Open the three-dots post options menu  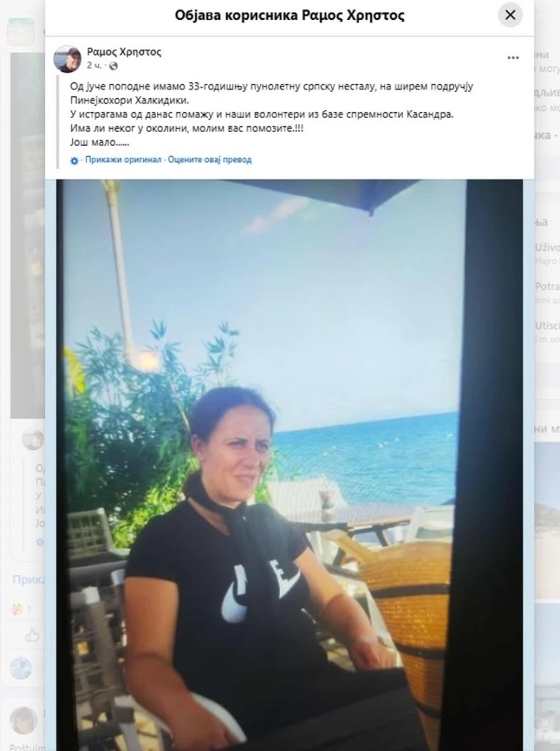[513, 57]
